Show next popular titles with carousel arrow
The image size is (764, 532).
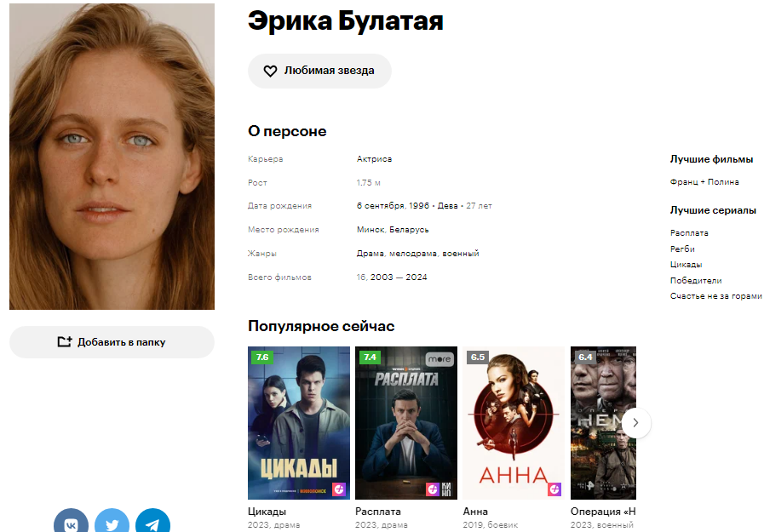[636, 422]
